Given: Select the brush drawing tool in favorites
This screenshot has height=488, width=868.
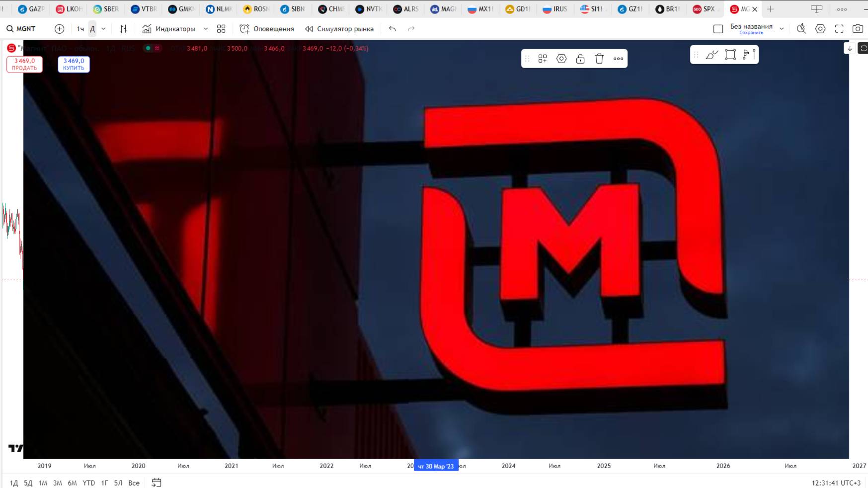Looking at the screenshot, I should click(712, 55).
